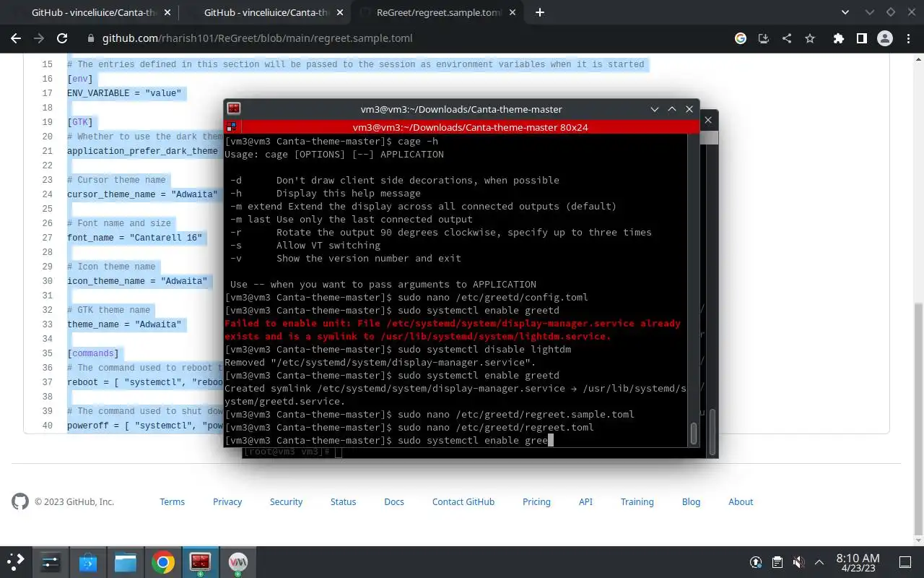Click the Contact GitHub link
Viewport: 924px width, 578px height.
tap(463, 501)
